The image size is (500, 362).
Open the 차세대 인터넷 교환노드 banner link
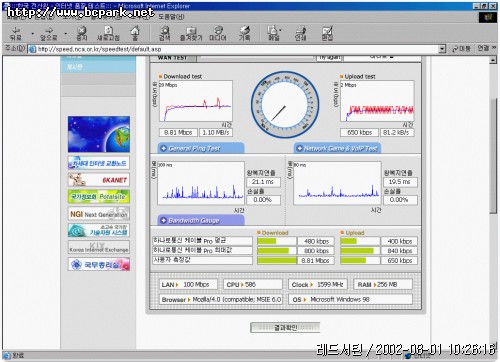coord(99,163)
